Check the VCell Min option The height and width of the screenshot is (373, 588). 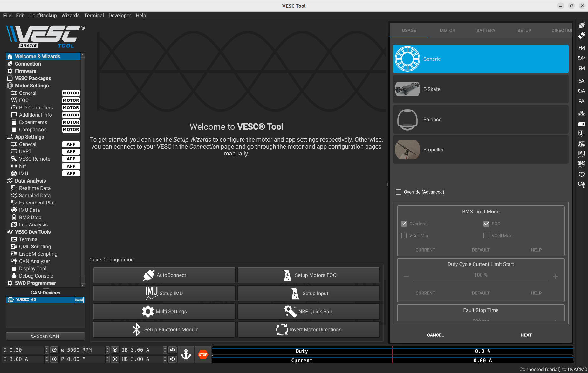pyautogui.click(x=404, y=236)
